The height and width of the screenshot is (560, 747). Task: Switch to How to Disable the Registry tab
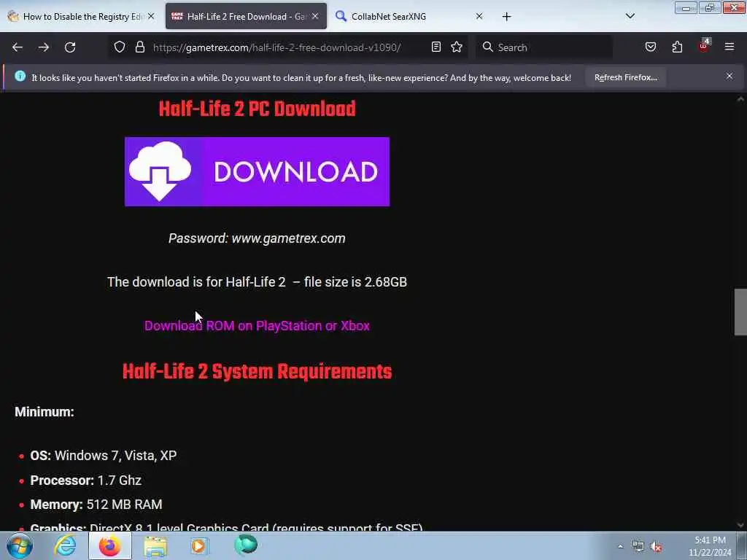pyautogui.click(x=81, y=17)
